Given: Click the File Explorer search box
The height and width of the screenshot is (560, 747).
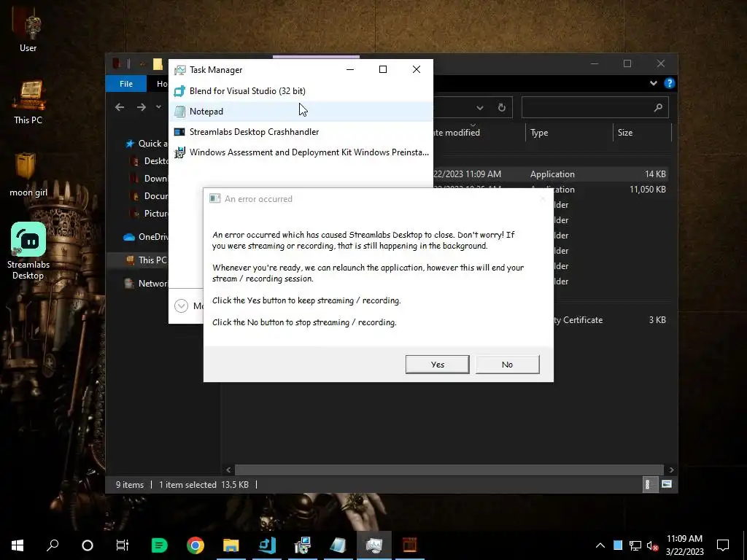Looking at the screenshot, I should (x=595, y=108).
